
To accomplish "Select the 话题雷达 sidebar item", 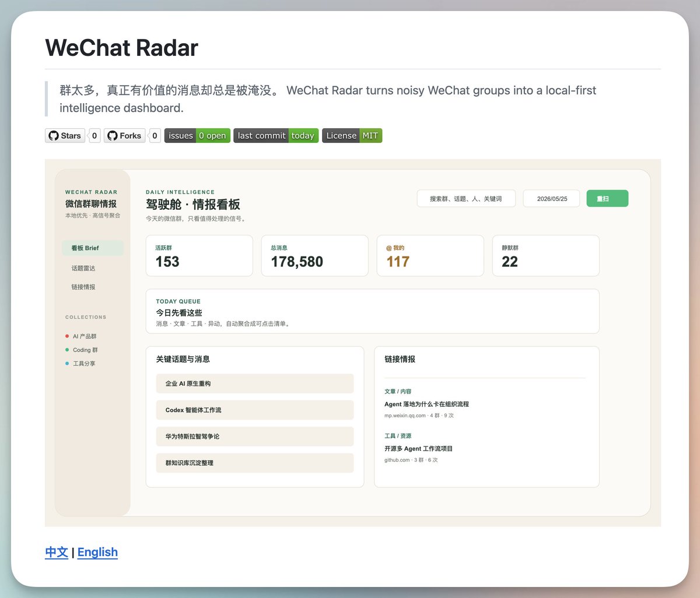I will (83, 268).
